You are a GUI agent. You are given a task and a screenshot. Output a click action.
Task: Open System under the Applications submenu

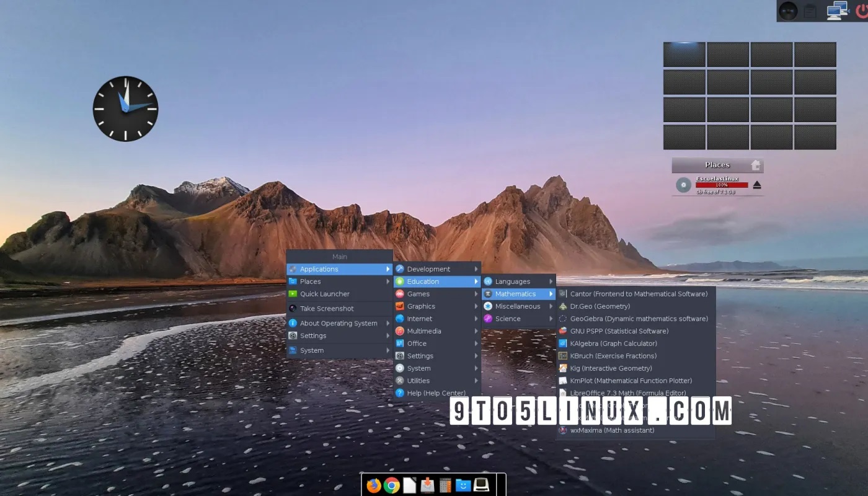437,368
